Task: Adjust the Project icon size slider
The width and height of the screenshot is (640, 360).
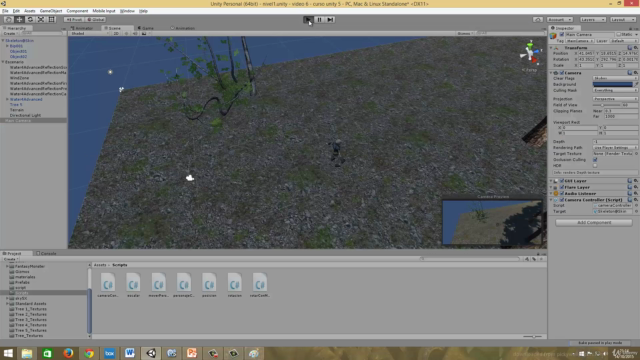Action: click(533, 337)
